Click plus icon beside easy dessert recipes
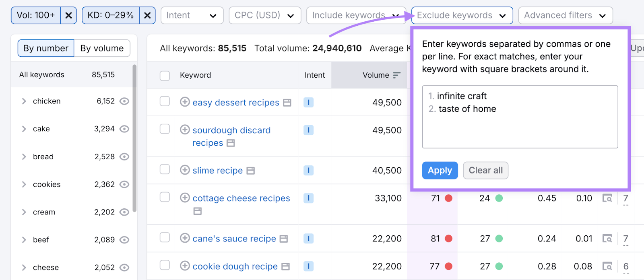The height and width of the screenshot is (280, 644). 185,102
